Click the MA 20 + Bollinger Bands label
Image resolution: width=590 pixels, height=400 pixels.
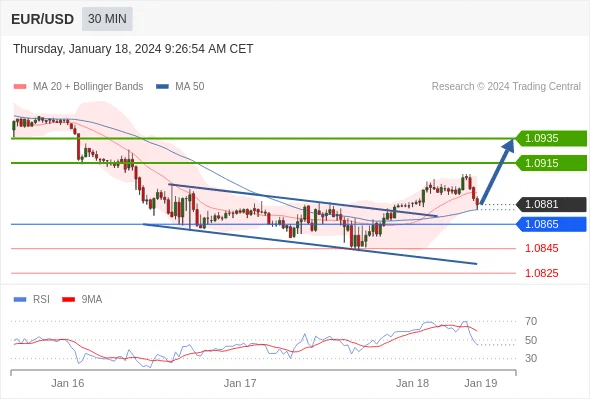[x=88, y=87]
